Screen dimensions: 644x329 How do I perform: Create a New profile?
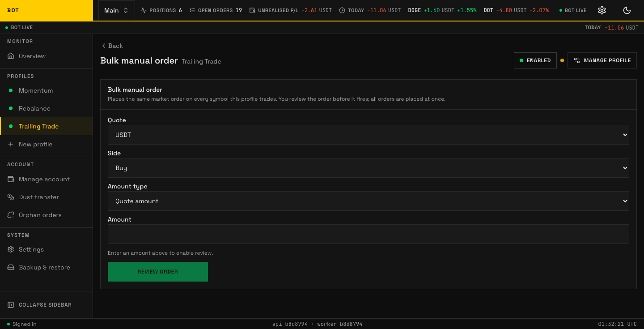[47, 144]
